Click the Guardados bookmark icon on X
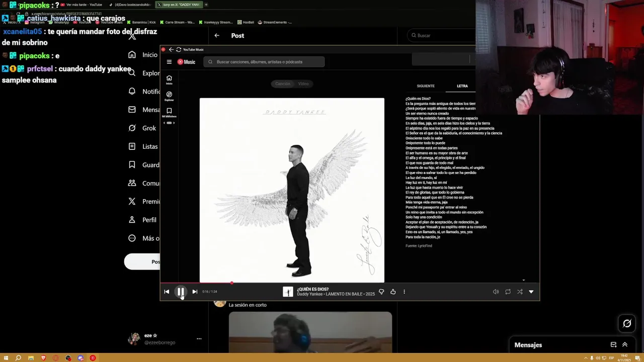The width and height of the screenshot is (644, 362). point(132,165)
